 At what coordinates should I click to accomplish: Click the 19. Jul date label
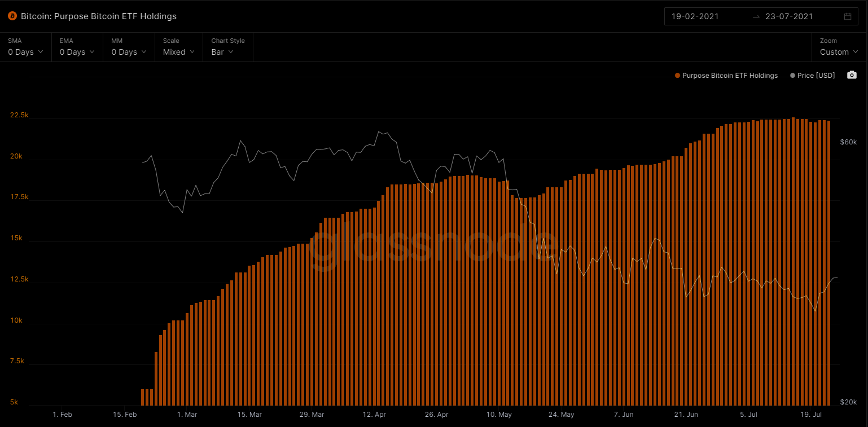click(x=810, y=415)
